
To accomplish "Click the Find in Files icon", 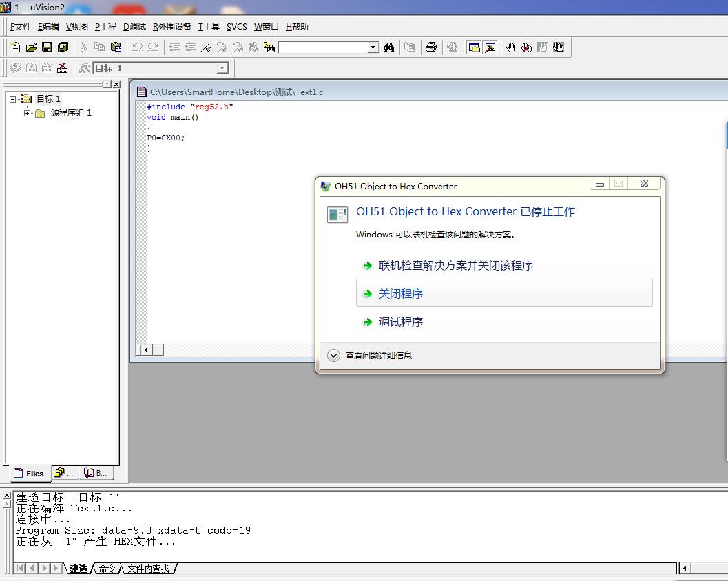I will point(269,47).
